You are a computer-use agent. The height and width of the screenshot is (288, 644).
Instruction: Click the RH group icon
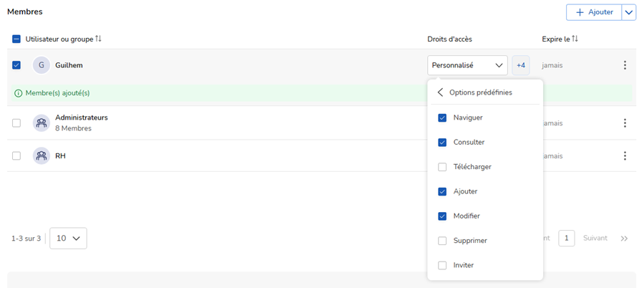click(42, 155)
